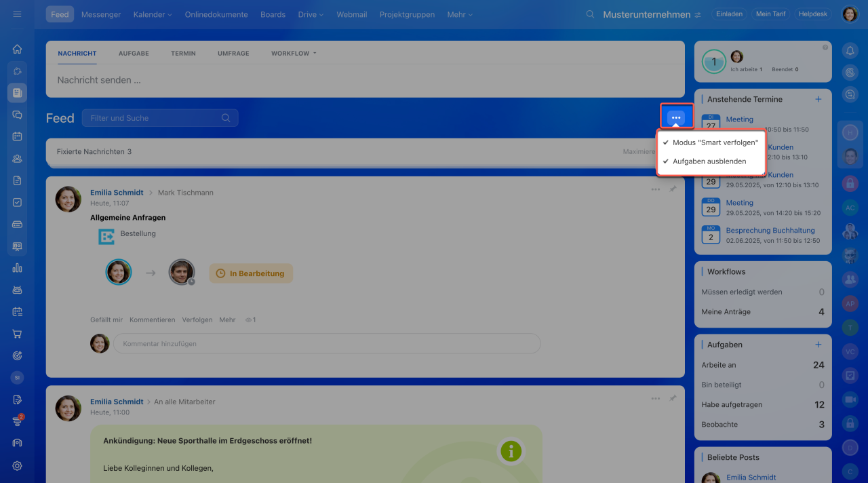Click the help question mark in the work-time widget

click(x=825, y=47)
